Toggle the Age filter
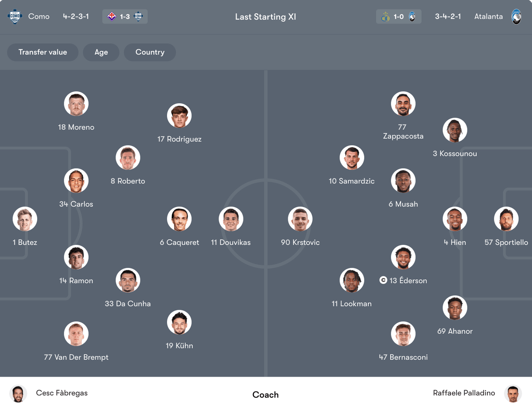Image resolution: width=532 pixels, height=408 pixels. [x=101, y=52]
